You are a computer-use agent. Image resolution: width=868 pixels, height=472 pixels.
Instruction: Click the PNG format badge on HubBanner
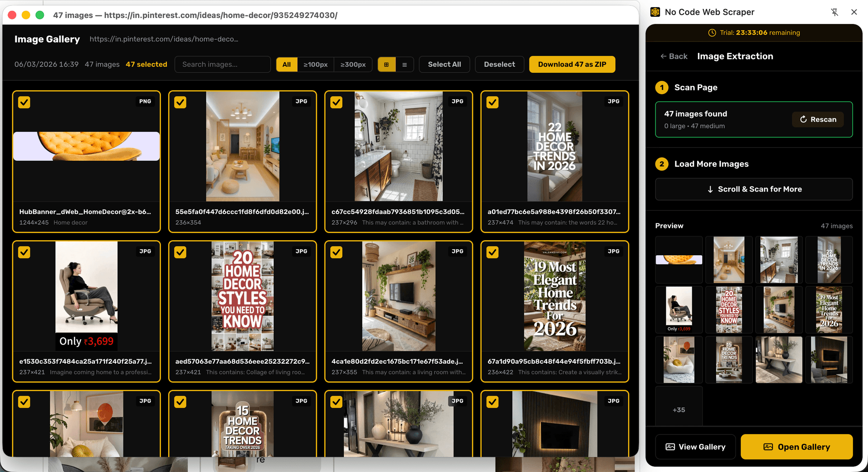coord(145,102)
